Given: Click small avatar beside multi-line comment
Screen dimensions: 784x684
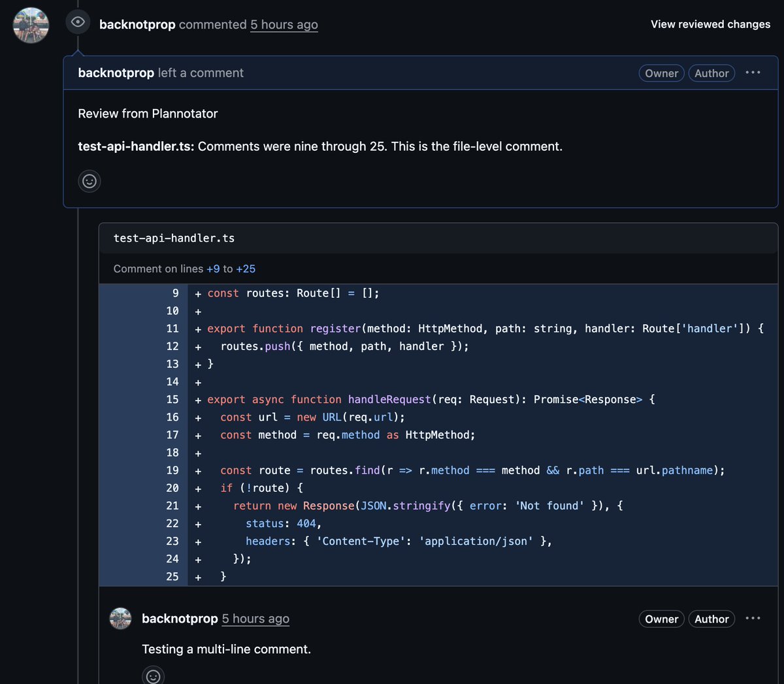Looking at the screenshot, I should pos(120,618).
